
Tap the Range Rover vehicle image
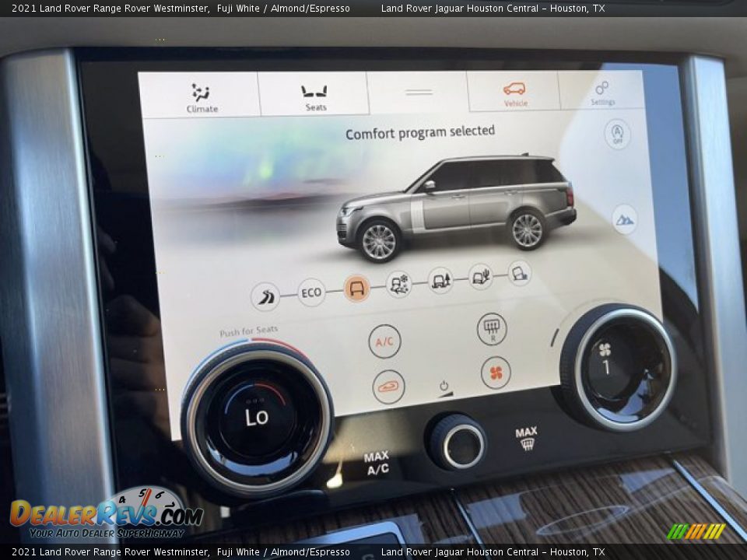click(456, 207)
